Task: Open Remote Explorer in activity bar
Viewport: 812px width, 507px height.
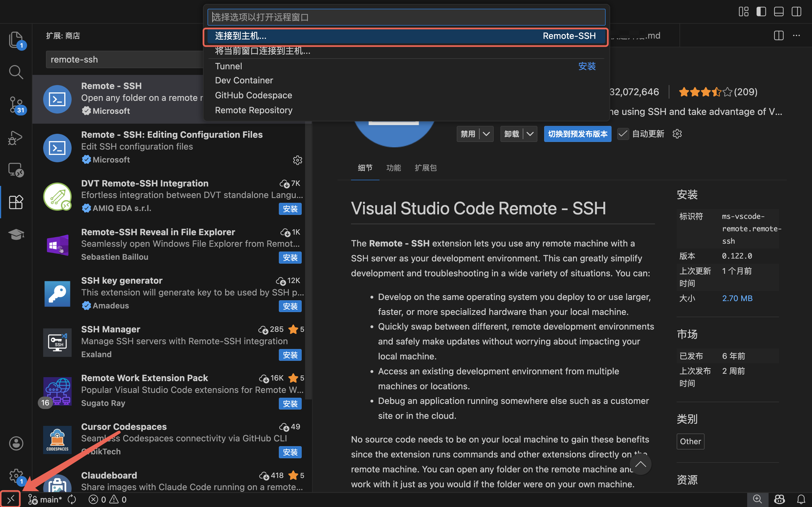Action: coord(16,170)
